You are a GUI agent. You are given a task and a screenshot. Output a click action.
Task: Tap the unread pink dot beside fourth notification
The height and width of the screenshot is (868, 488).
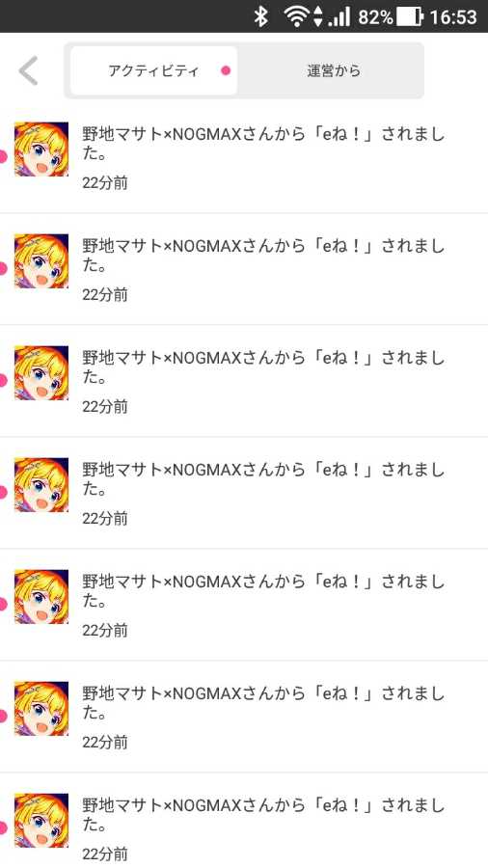[3, 493]
